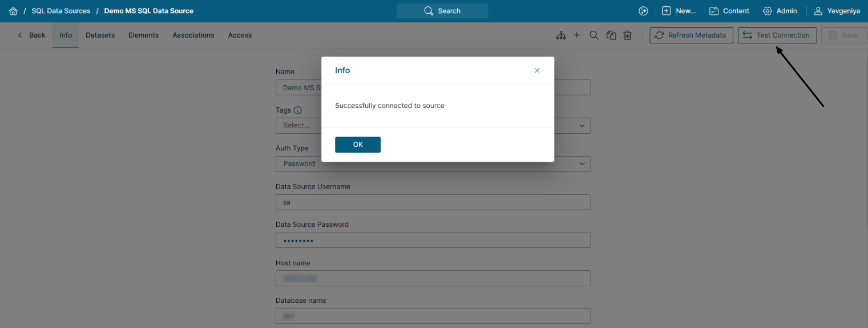Click the magnifier icon beside the trash

(594, 35)
